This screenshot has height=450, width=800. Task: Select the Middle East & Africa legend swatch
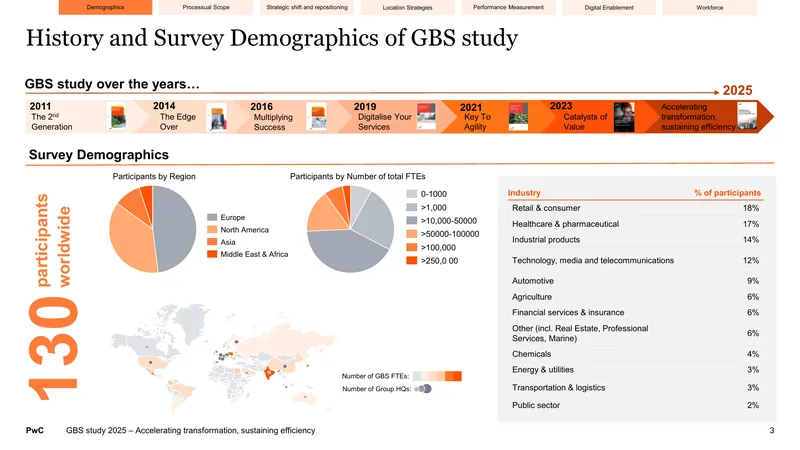pyautogui.click(x=212, y=254)
